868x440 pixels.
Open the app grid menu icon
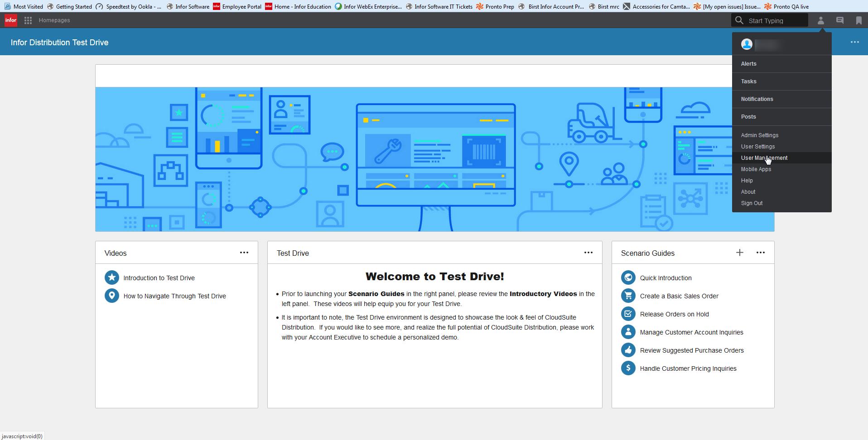coord(28,20)
